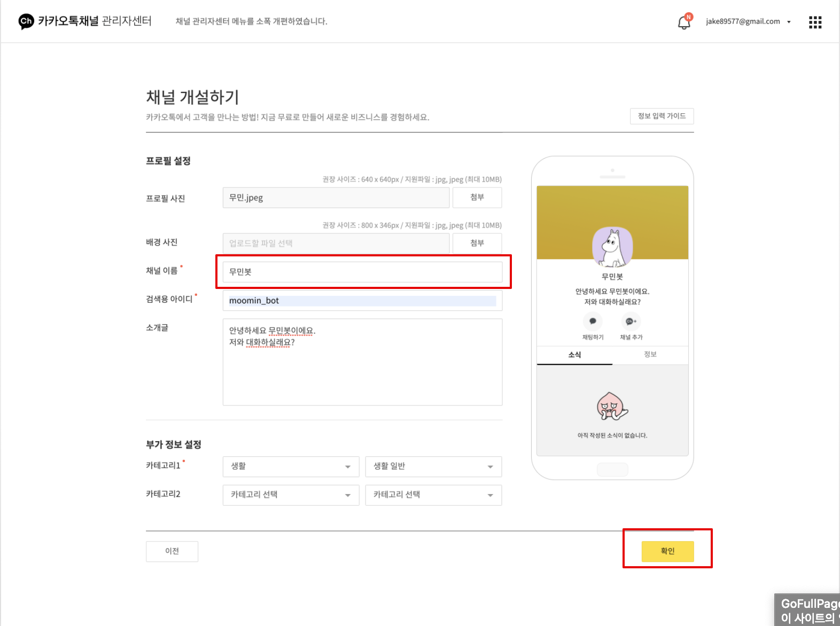Switch to the 소식 tab in preview

[x=574, y=355]
